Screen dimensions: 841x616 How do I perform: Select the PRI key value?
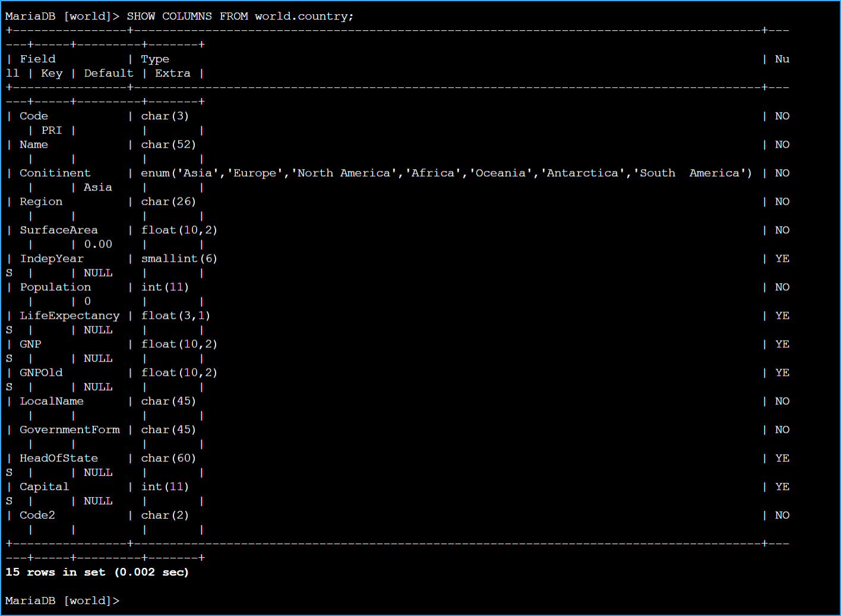coord(52,130)
